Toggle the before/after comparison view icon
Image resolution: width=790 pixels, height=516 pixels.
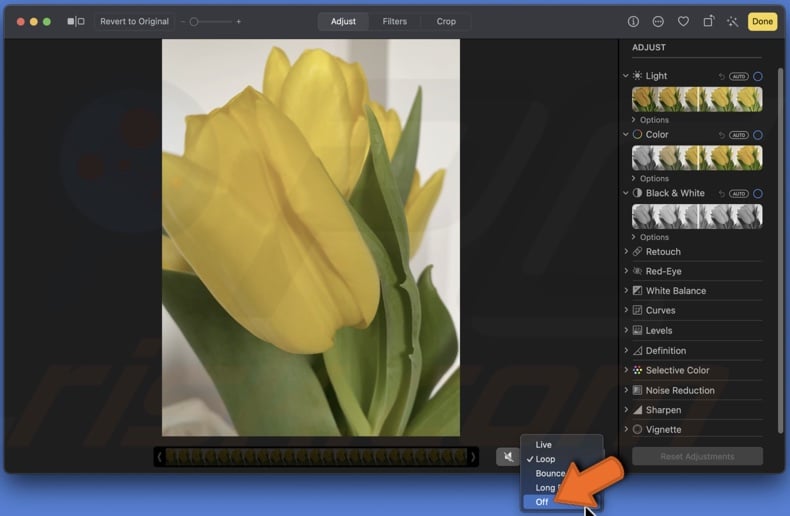76,21
